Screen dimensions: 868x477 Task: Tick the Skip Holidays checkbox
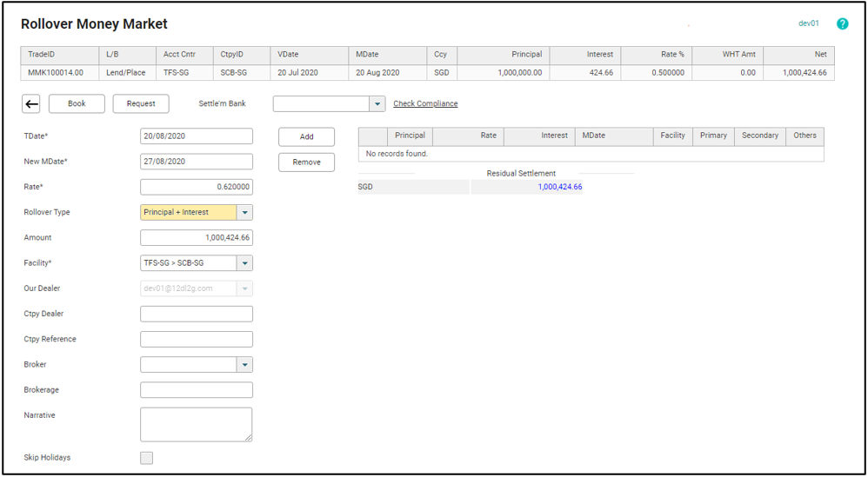tap(147, 458)
